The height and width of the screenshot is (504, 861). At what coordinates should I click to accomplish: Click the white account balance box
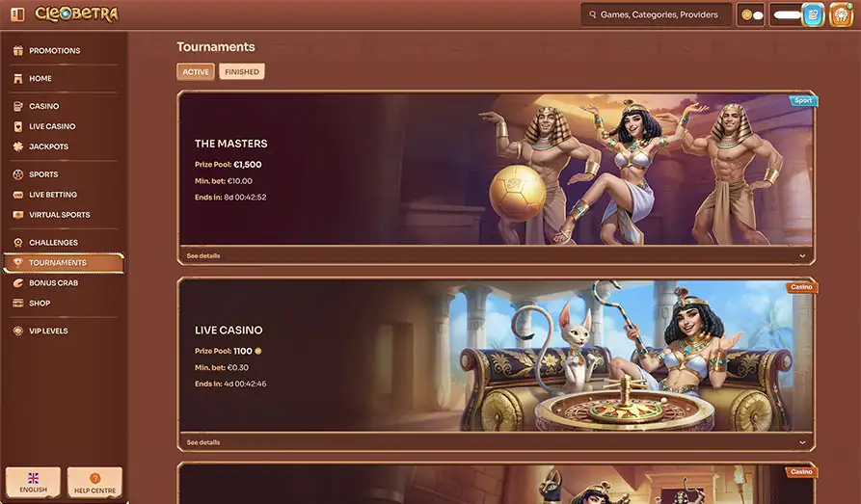point(787,15)
